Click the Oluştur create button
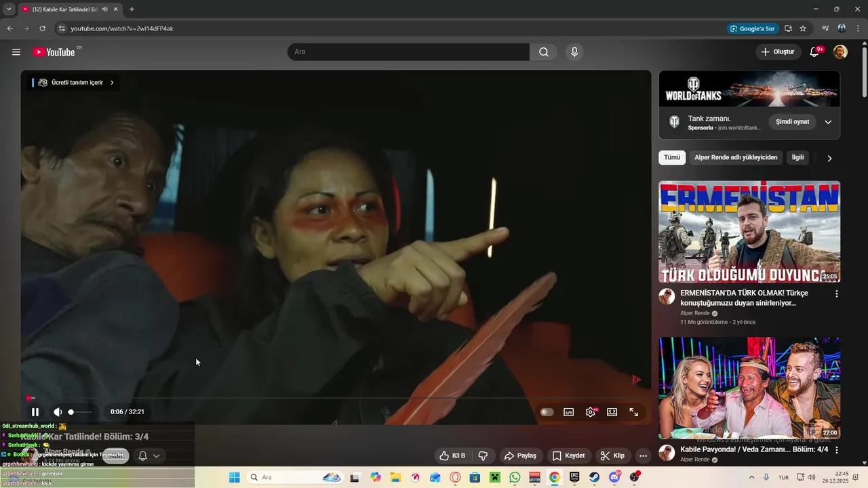The height and width of the screenshot is (488, 868). (778, 52)
